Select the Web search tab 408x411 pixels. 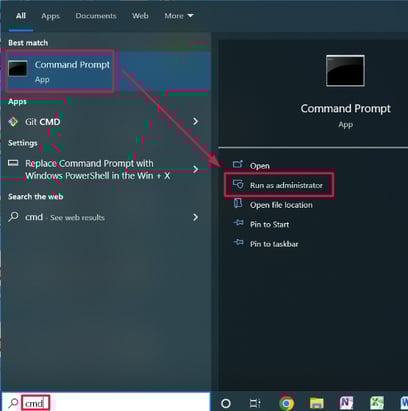140,16
